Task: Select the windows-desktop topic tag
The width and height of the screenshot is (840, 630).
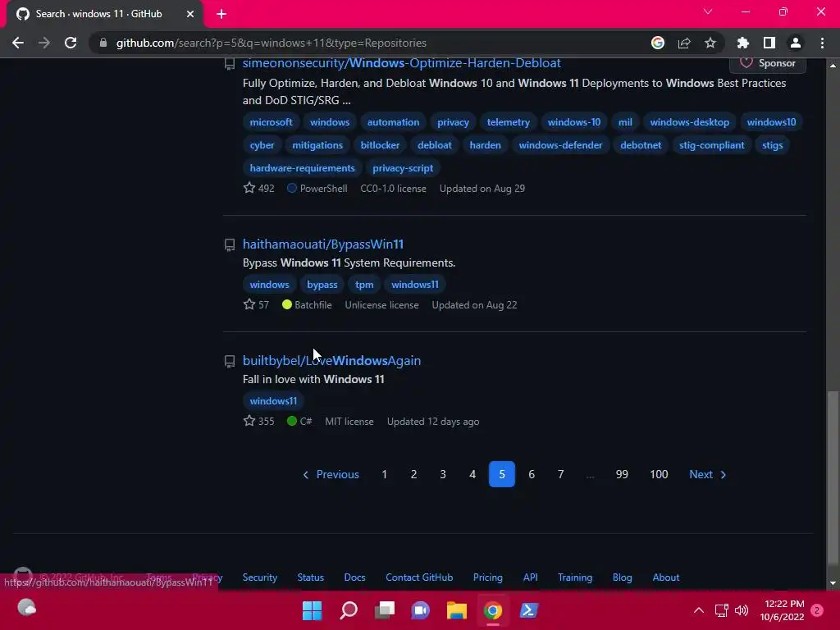Action: click(x=689, y=122)
